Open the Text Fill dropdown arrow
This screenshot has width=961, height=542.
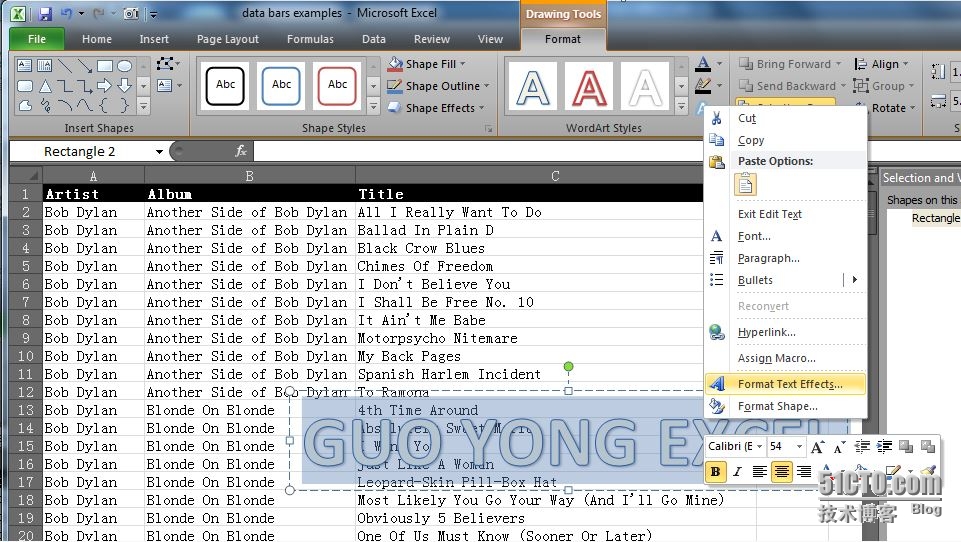720,63
